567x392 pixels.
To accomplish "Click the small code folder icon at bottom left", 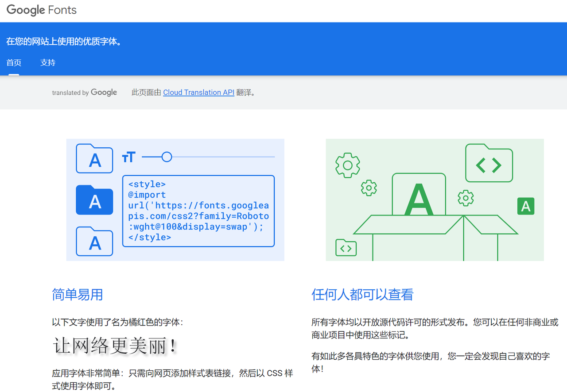I will [x=346, y=248].
